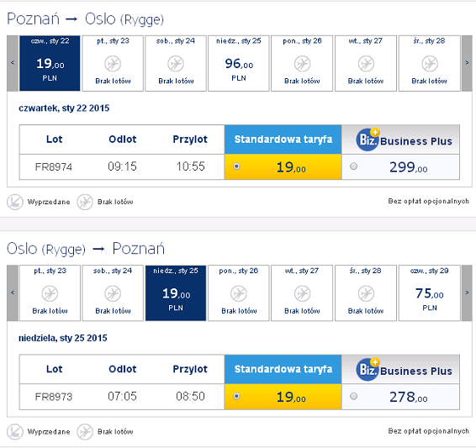Select standard 19,00 fare radio for flight FR8974
Viewport: 476px width, 448px height.
pos(236,166)
